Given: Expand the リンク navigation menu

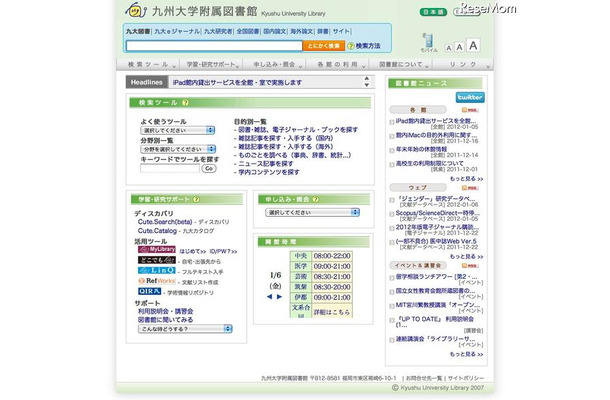Looking at the screenshot, I should pos(463,65).
